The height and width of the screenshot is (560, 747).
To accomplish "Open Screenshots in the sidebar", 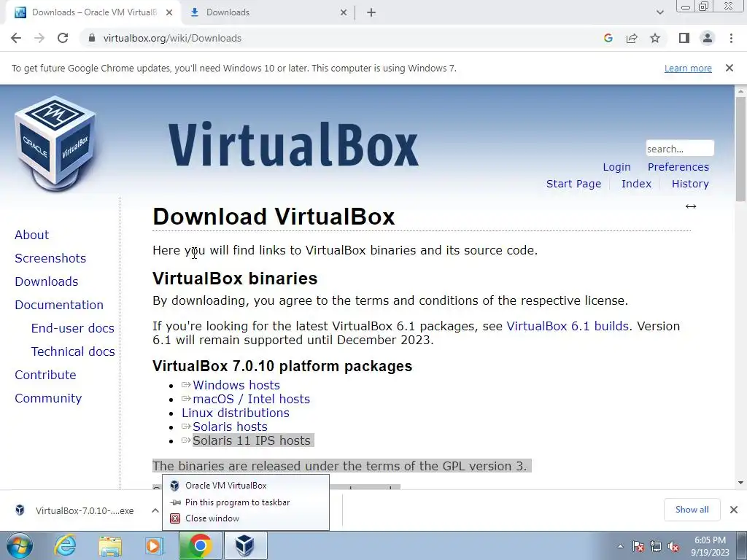I will pyautogui.click(x=50, y=258).
